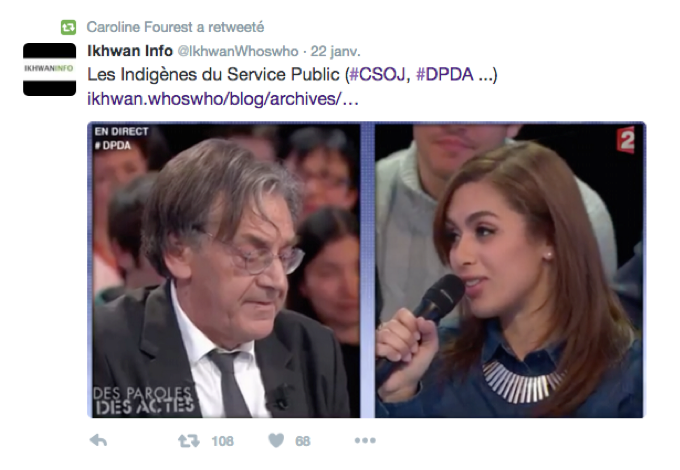
Task: Open Caroline Fourest's profile link
Action: point(139,27)
